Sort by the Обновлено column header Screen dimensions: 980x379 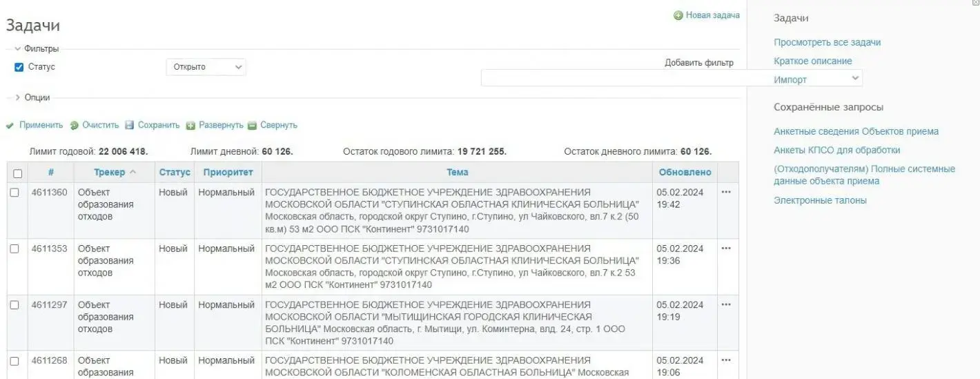[685, 172]
